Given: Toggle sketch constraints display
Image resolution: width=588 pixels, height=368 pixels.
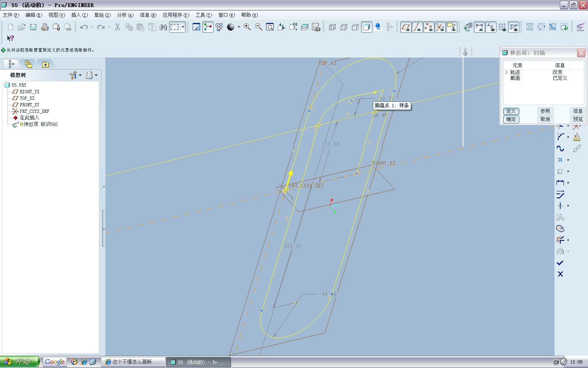Looking at the screenshot, I should [491, 27].
